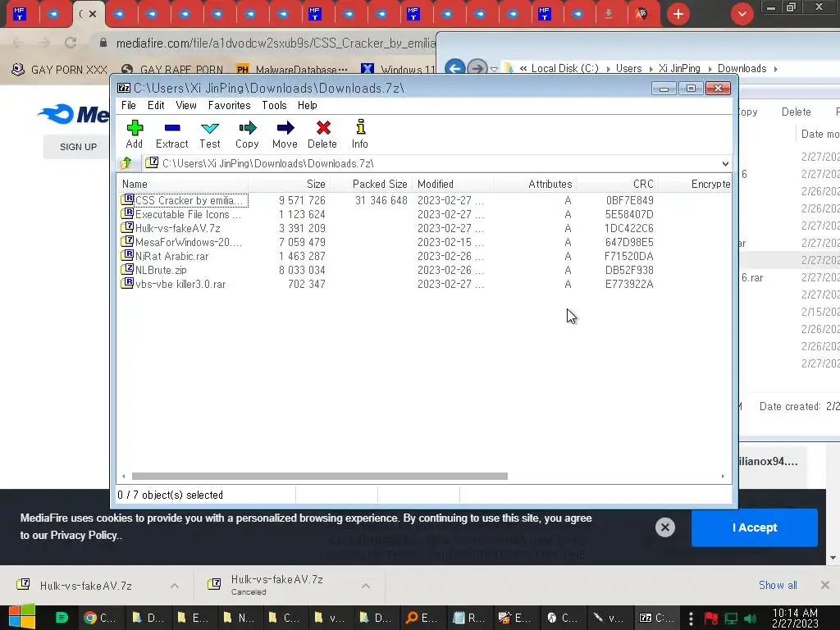Open the Chrome tab search dropdown

point(742,14)
